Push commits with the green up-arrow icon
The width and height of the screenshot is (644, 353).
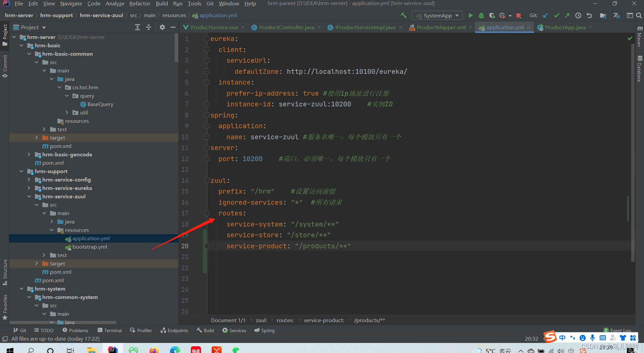pos(567,15)
